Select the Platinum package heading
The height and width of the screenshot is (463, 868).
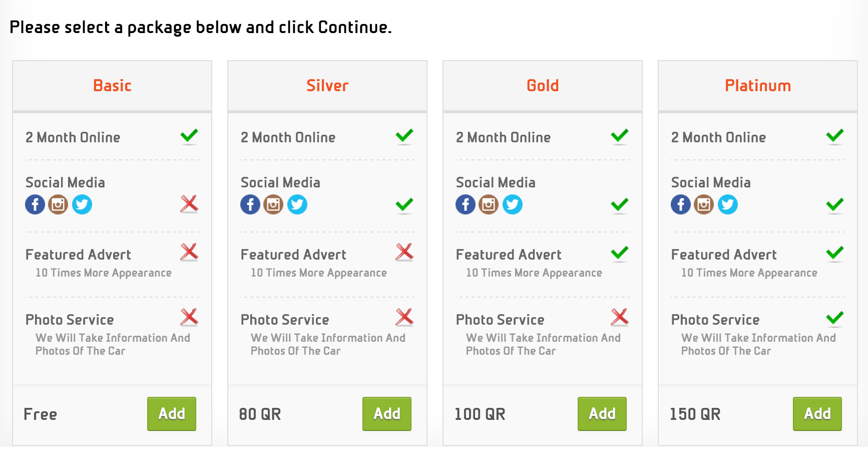click(x=758, y=86)
